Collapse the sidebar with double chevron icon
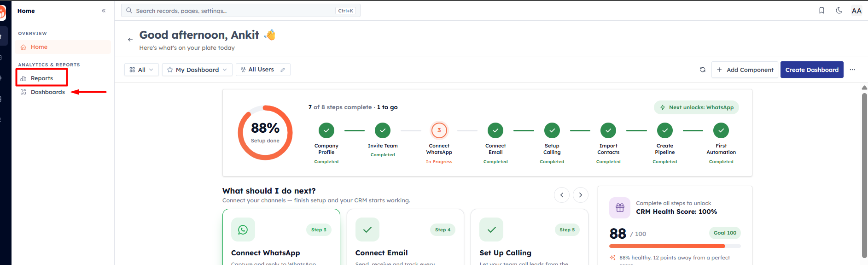The image size is (868, 265). (x=104, y=11)
